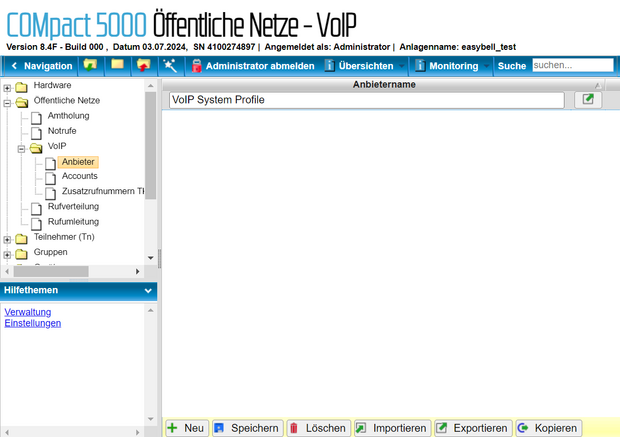Screen dimensions: 620x437
Task: Click the green folder icon in the toolbar
Action: click(91, 66)
